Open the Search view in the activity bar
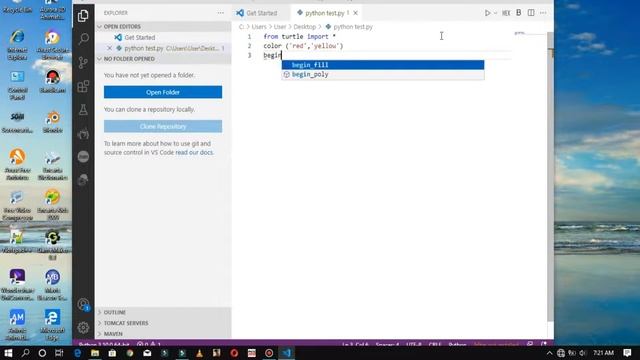The width and height of the screenshot is (640, 360). pyautogui.click(x=83, y=39)
